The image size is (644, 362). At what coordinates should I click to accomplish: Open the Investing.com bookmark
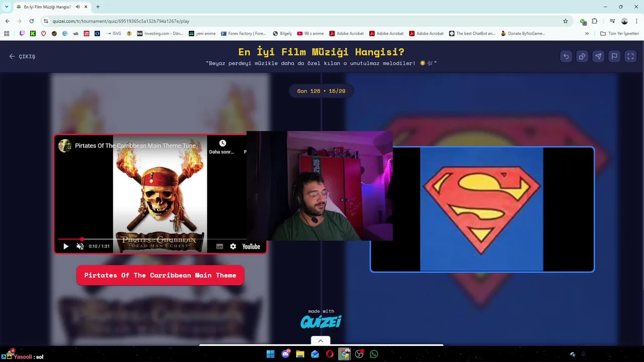(x=160, y=34)
